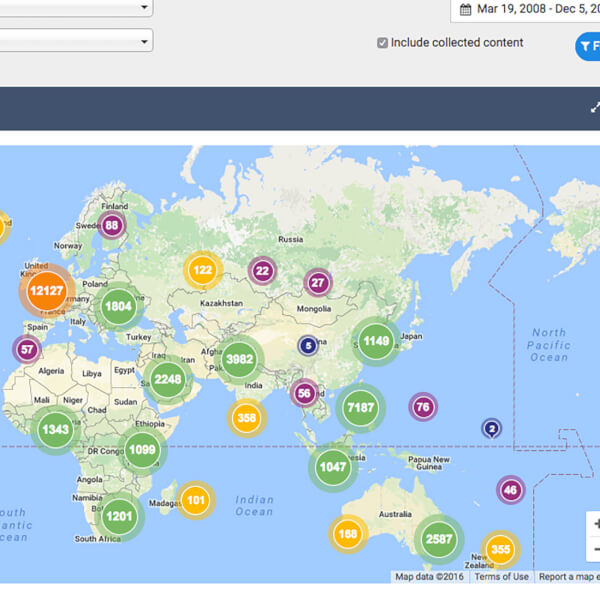Open the green 3982 cluster marker
The height and width of the screenshot is (600, 600).
[240, 359]
